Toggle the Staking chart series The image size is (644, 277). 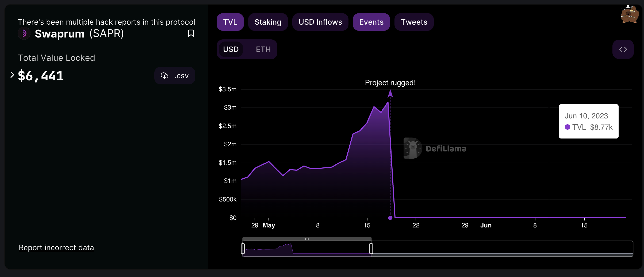click(268, 22)
